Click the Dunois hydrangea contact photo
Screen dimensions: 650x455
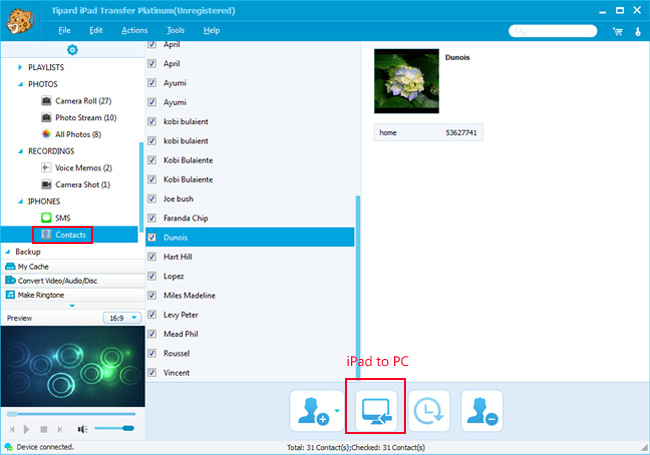[406, 81]
